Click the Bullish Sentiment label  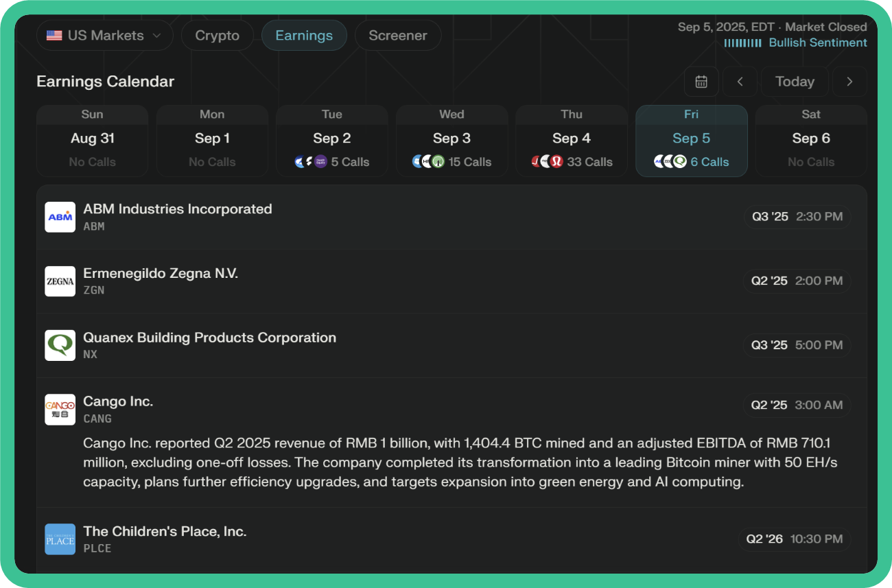[x=818, y=43]
